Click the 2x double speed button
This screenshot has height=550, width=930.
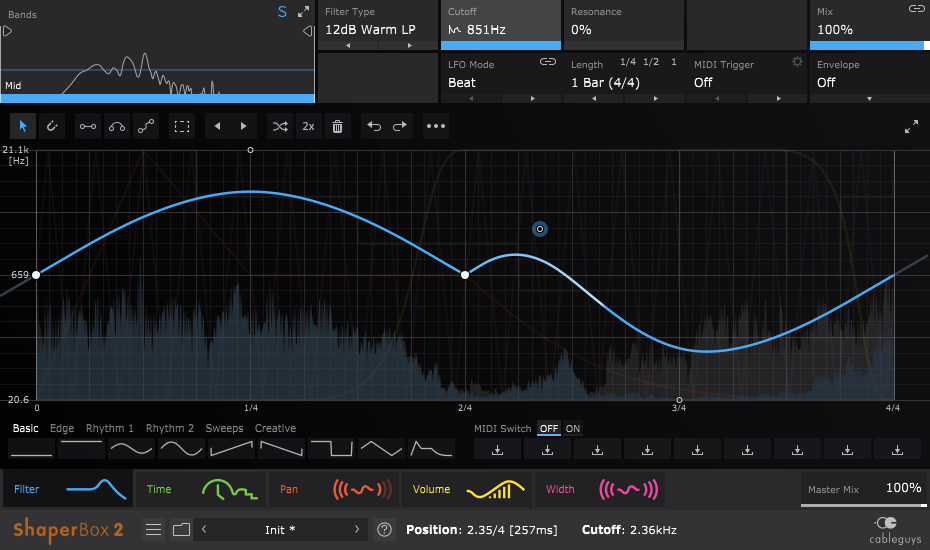(308, 127)
